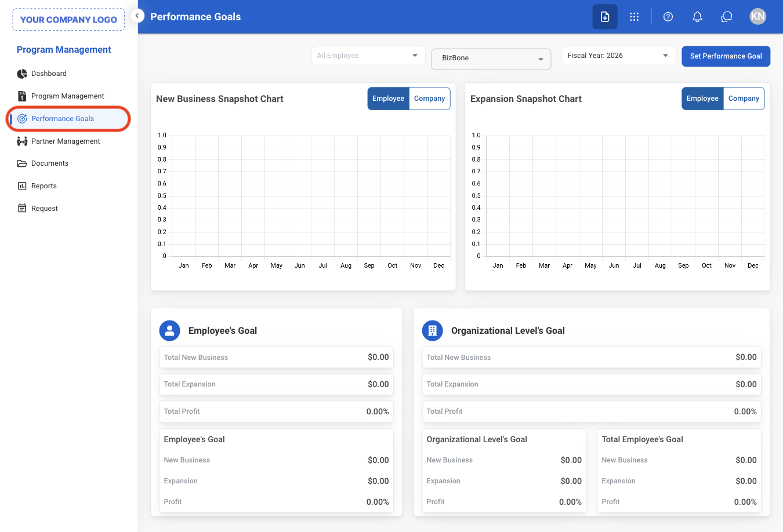Screen dimensions: 783x532
Task: Click the New Business Snapshot Chart title
Action: [x=220, y=99]
